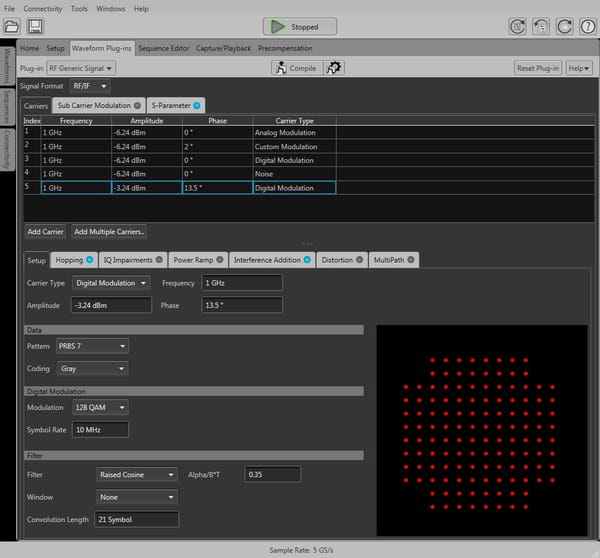600x558 pixels.
Task: Toggle the IQ Impairments enable indicator
Action: (158, 260)
